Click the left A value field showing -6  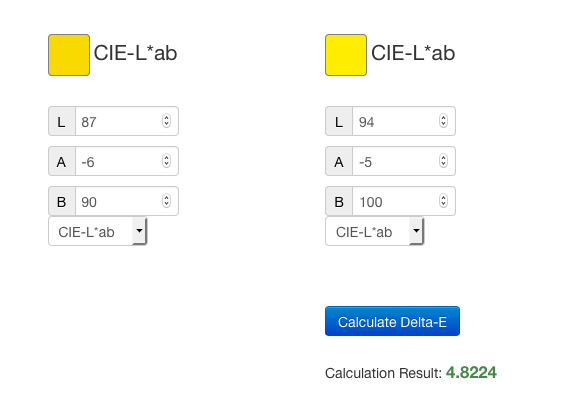click(127, 161)
